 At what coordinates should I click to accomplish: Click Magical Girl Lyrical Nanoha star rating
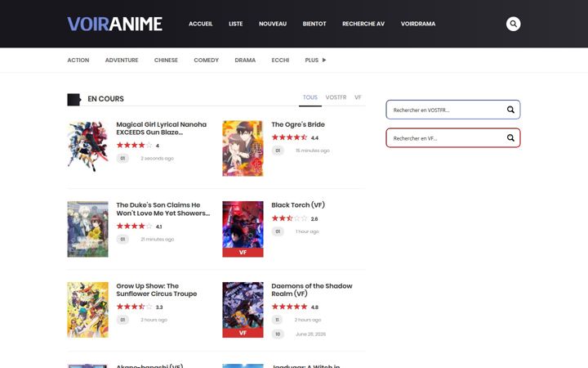(x=134, y=145)
